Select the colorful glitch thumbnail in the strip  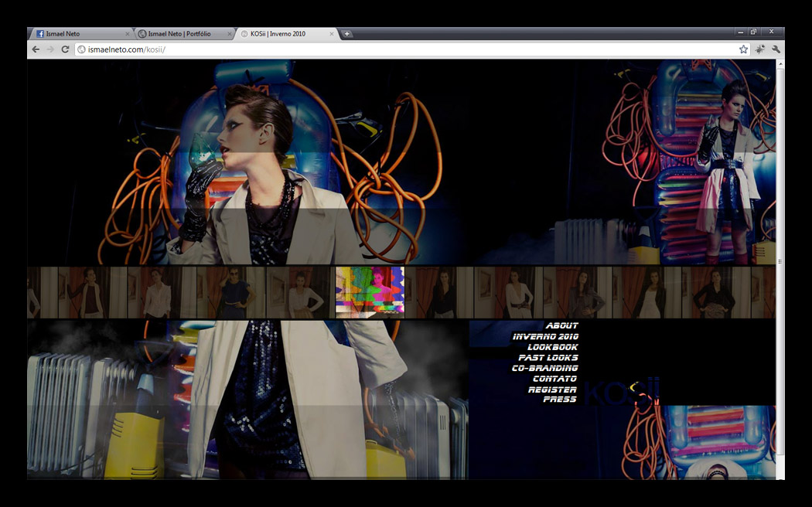pos(370,292)
